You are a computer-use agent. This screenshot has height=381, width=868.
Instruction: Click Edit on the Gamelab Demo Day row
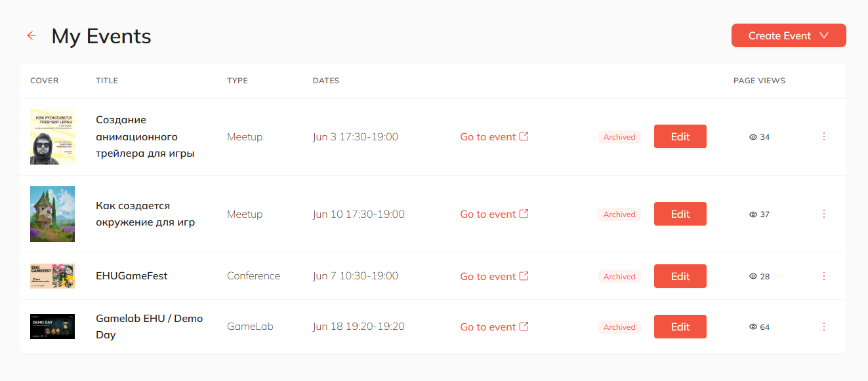tap(680, 326)
